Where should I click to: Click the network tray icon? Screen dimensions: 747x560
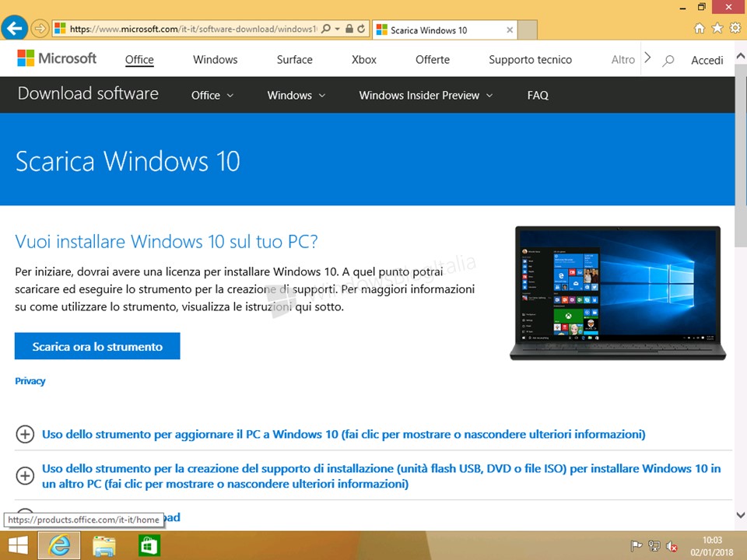(654, 546)
